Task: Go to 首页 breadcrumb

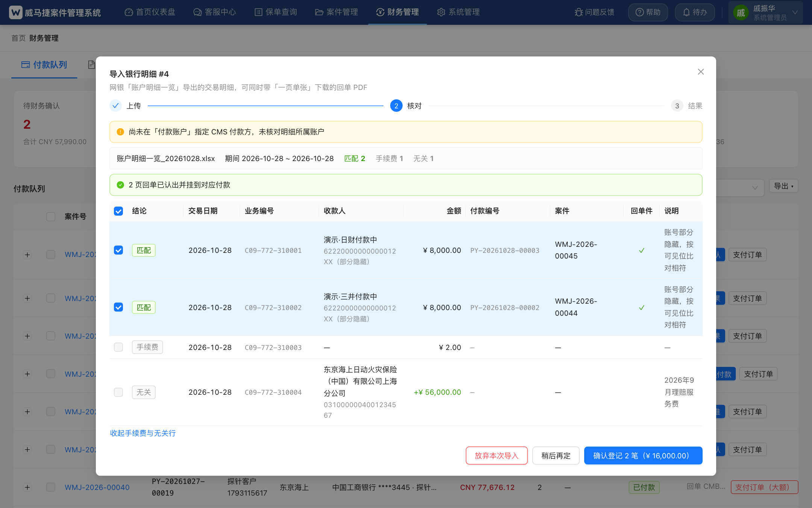Action: point(18,38)
